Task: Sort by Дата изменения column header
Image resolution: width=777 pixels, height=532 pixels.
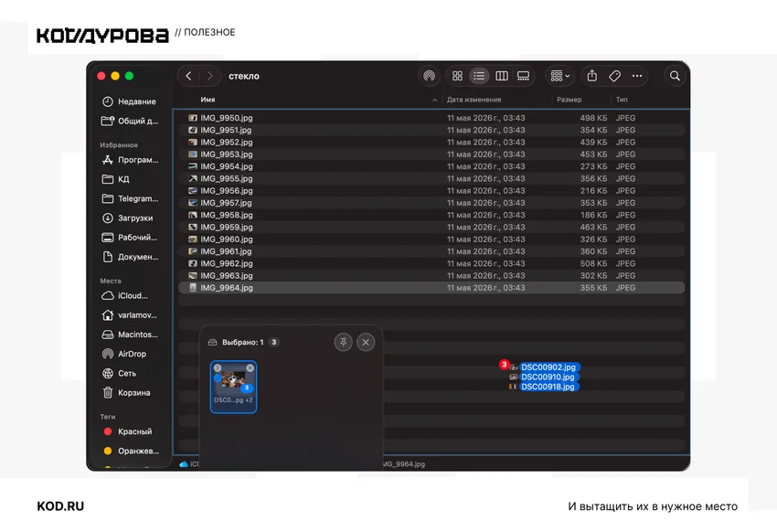Action: pos(474,100)
